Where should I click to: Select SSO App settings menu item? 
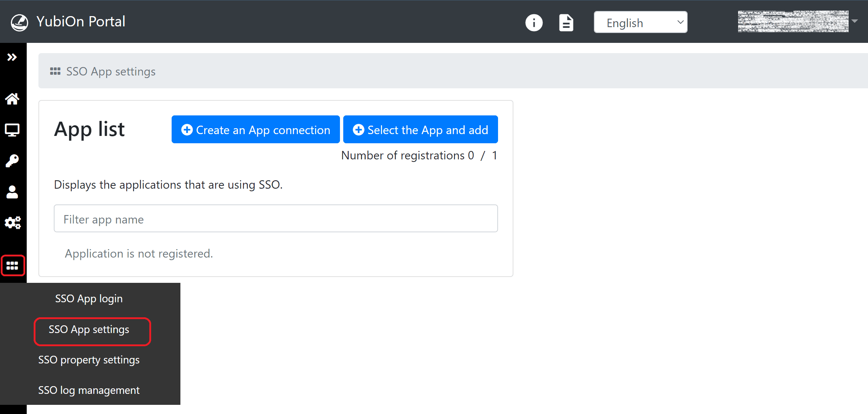point(89,329)
